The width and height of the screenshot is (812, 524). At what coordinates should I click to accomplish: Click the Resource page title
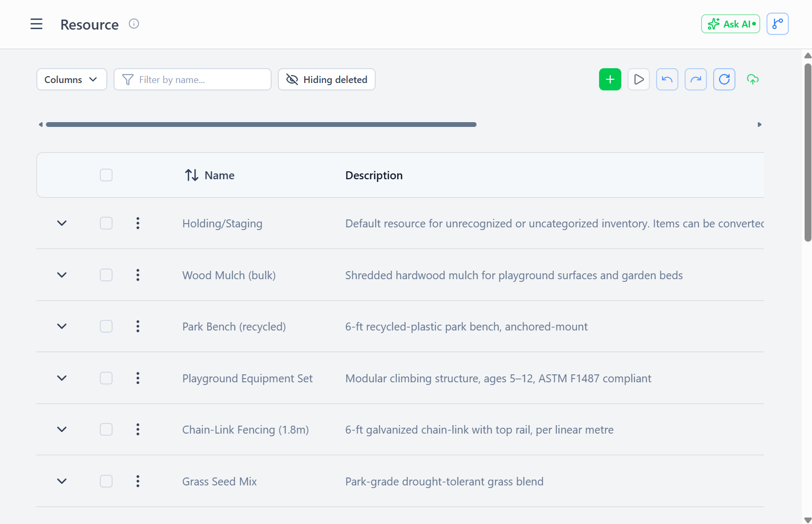click(89, 25)
